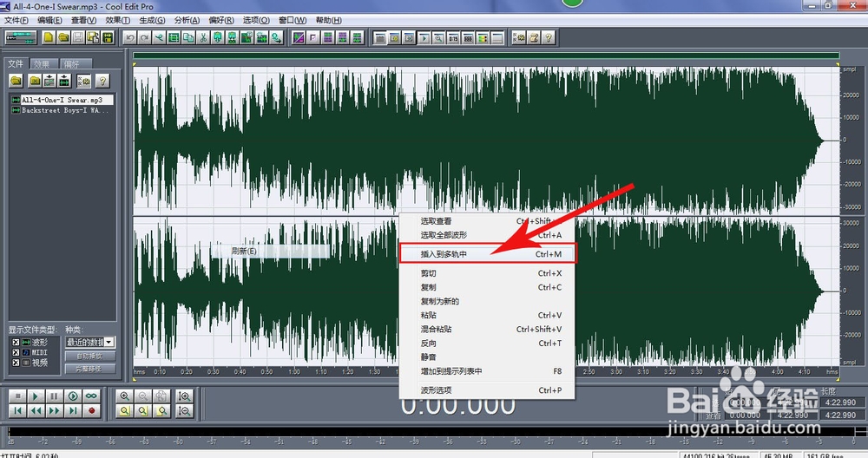Choose 复制为新的 from context menu
Screen dimensions: 868x458
[488, 302]
